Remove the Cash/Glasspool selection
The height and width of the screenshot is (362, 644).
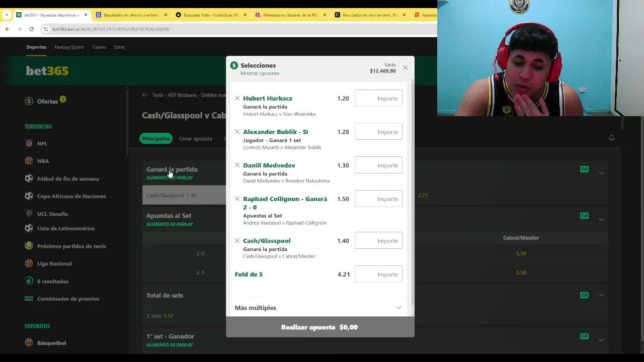coord(237,241)
